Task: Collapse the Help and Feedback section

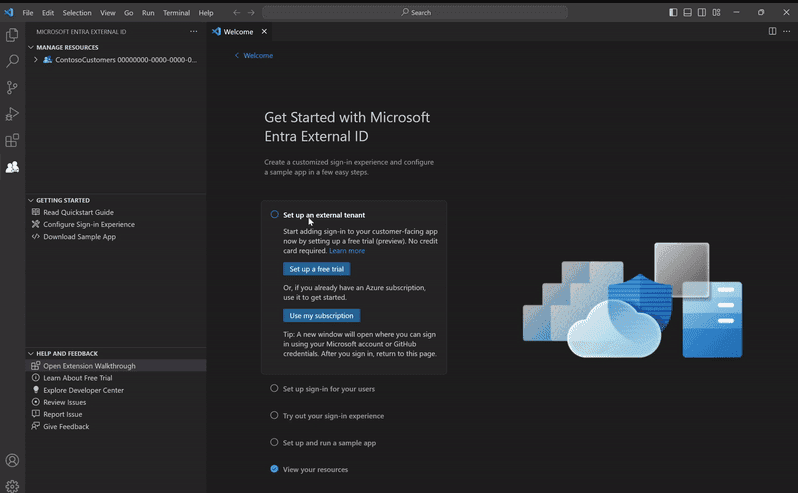Action: coord(31,354)
